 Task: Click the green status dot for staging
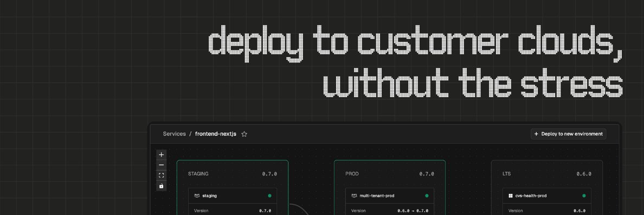point(269,195)
